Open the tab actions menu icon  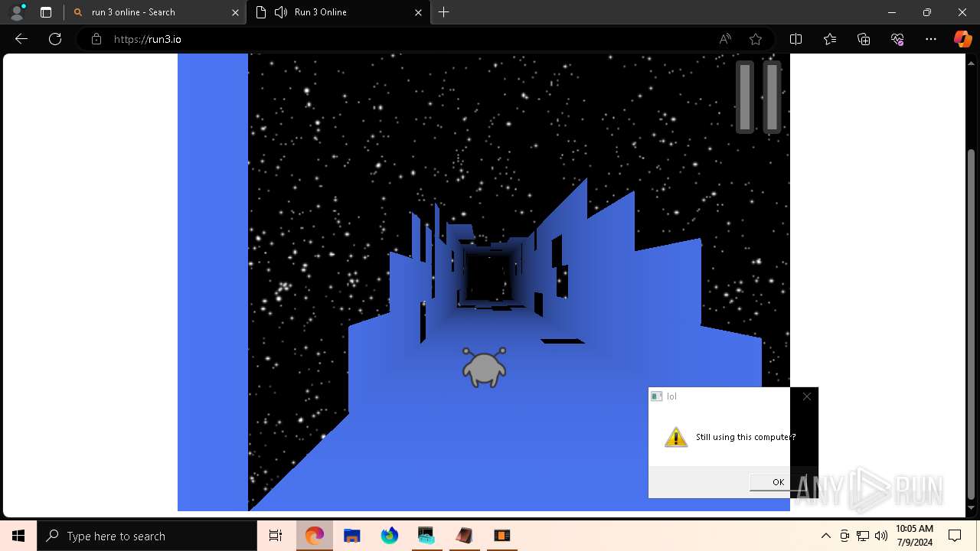pos(46,12)
